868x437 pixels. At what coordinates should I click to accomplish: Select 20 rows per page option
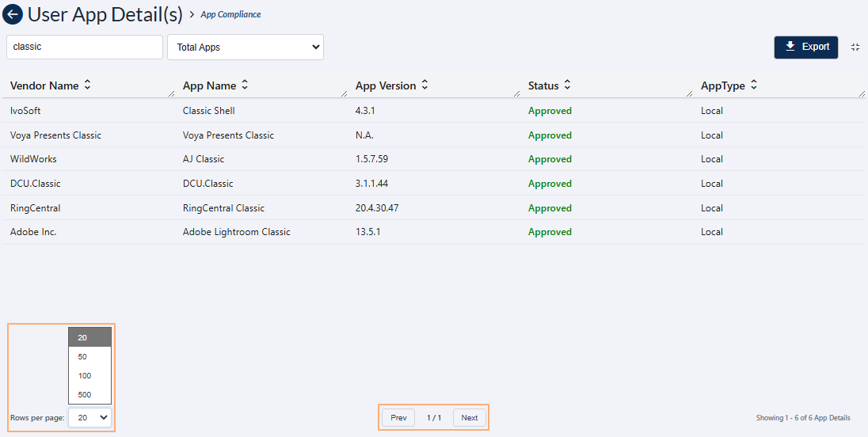[89, 337]
